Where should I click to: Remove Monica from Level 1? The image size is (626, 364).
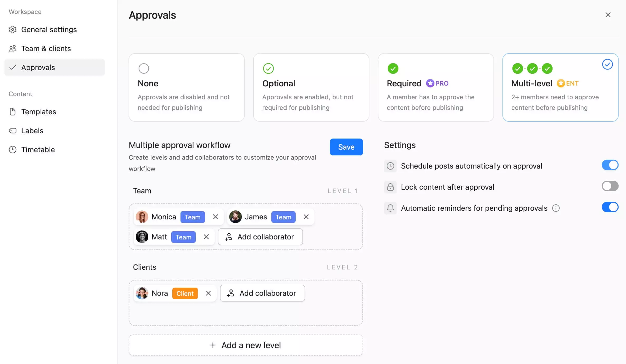point(216,217)
